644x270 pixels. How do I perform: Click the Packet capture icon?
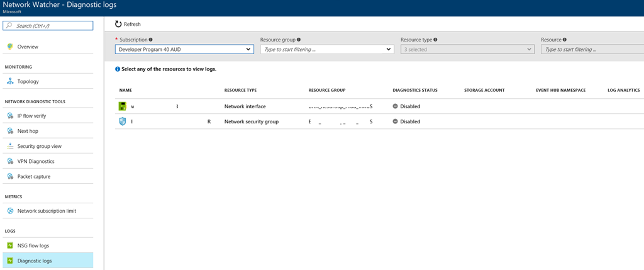click(x=10, y=176)
